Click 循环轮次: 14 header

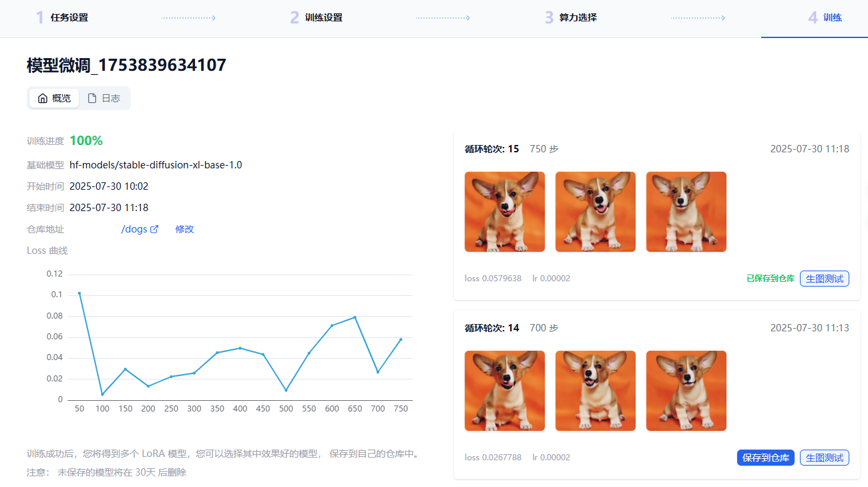pos(492,328)
